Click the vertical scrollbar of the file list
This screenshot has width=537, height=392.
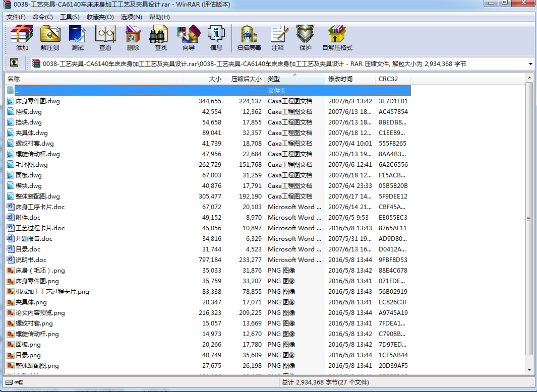pyautogui.click(x=529, y=219)
